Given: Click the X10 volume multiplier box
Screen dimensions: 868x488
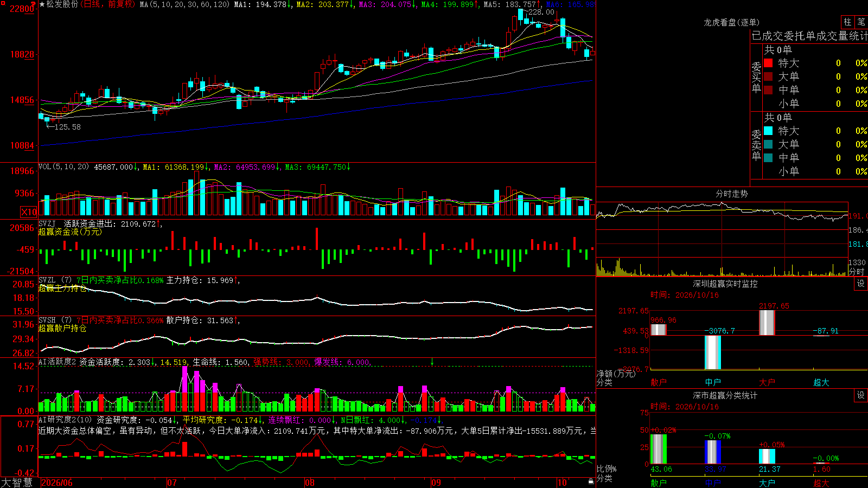Looking at the screenshot, I should 29,212.
